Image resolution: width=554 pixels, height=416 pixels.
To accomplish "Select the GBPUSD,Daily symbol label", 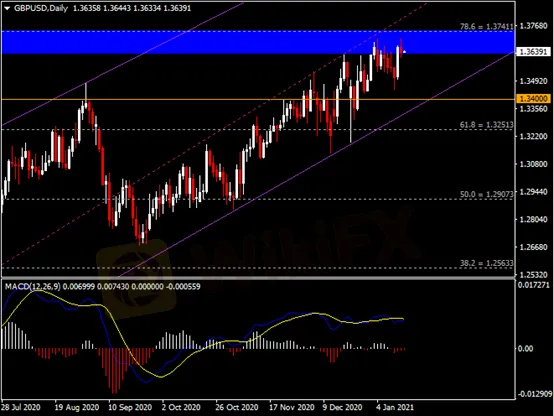I will [41, 8].
